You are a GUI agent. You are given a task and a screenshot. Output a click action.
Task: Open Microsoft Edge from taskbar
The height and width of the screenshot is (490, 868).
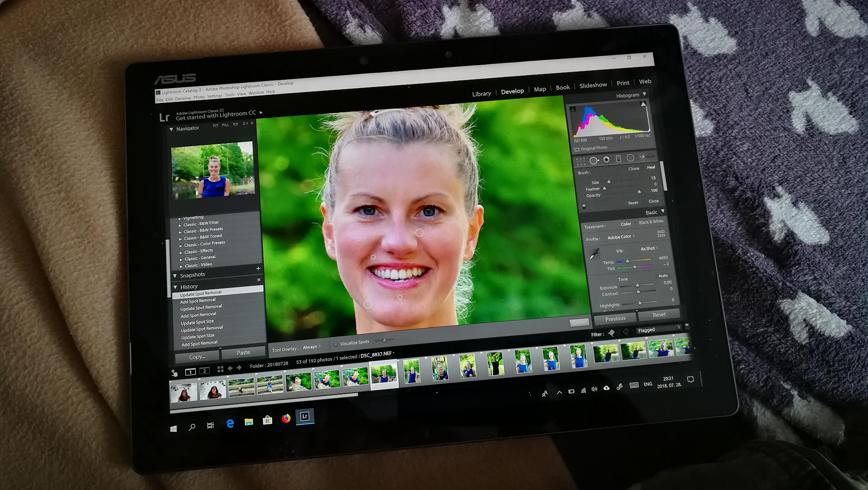230,423
